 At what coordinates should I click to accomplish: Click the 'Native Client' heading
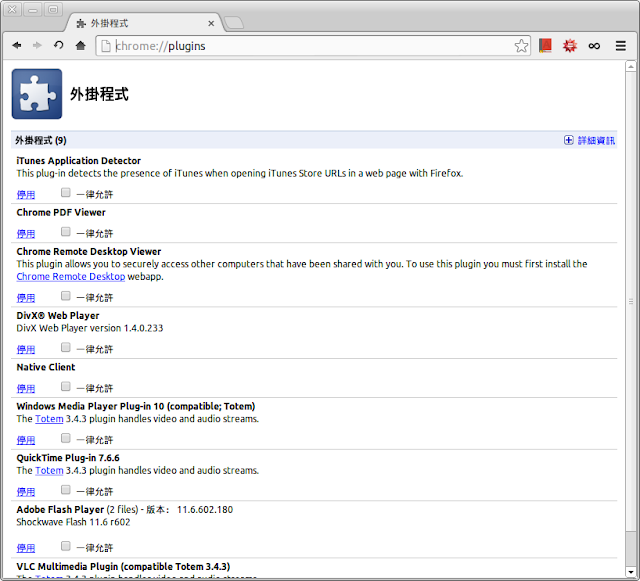click(46, 367)
